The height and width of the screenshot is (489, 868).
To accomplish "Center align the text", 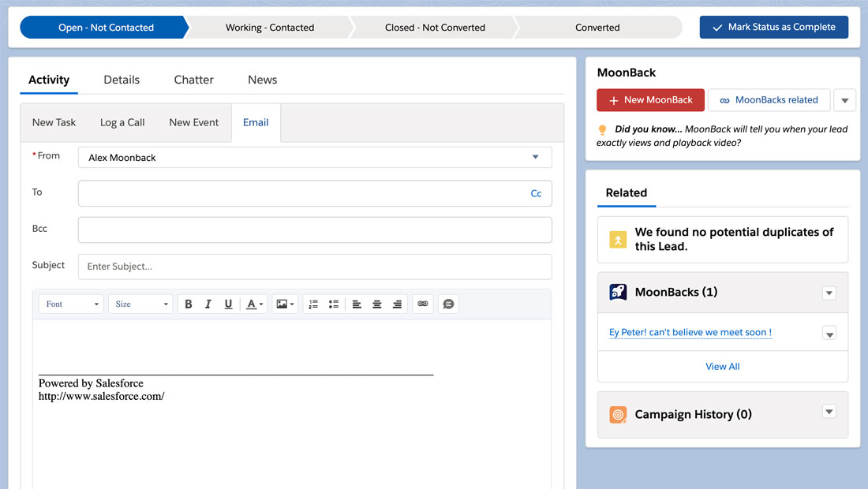I will (x=377, y=304).
